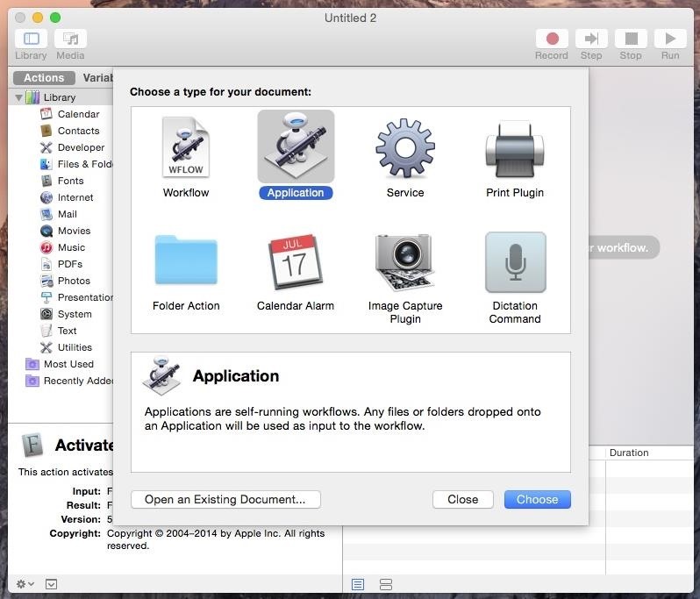Click the Untitled 2 window title
The width and height of the screenshot is (700, 599).
click(x=351, y=18)
